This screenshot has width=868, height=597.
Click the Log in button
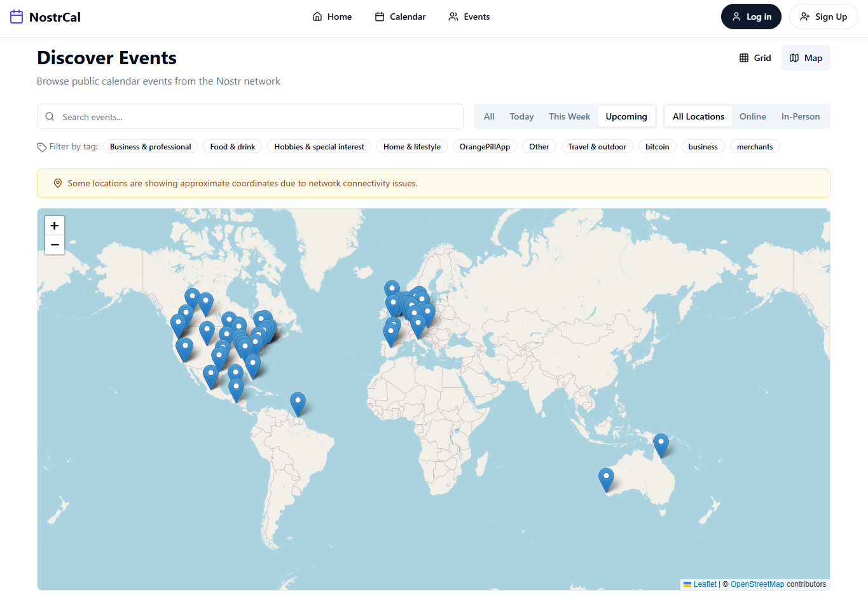pyautogui.click(x=751, y=17)
